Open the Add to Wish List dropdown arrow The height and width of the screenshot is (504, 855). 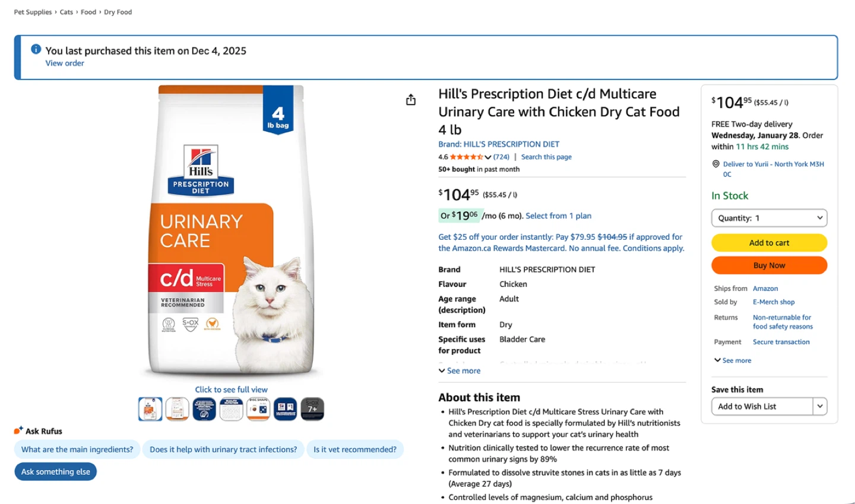click(x=820, y=406)
